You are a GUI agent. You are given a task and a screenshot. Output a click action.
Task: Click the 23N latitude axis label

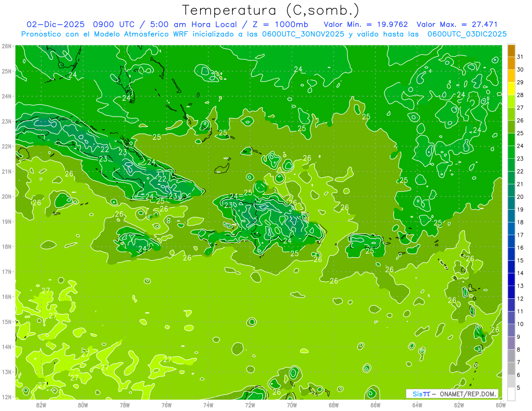(6, 121)
